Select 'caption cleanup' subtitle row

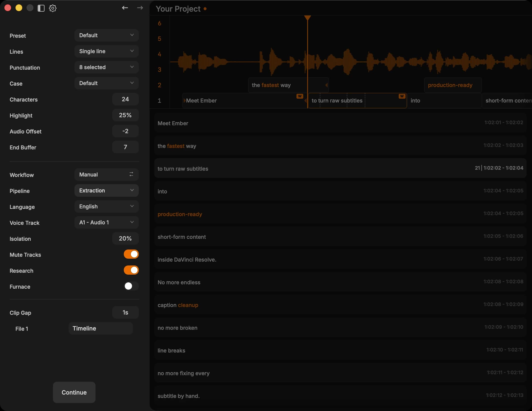point(340,305)
